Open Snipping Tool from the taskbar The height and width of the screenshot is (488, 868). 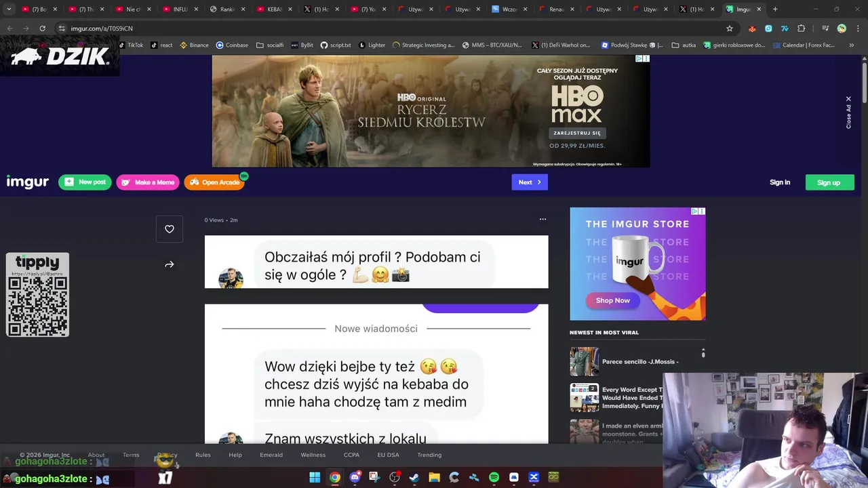coord(374,478)
